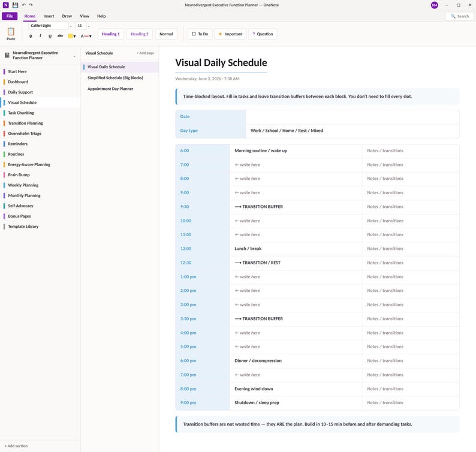This screenshot has width=476, height=452.
Task: Click the Day type options cell
Action: 353,131
